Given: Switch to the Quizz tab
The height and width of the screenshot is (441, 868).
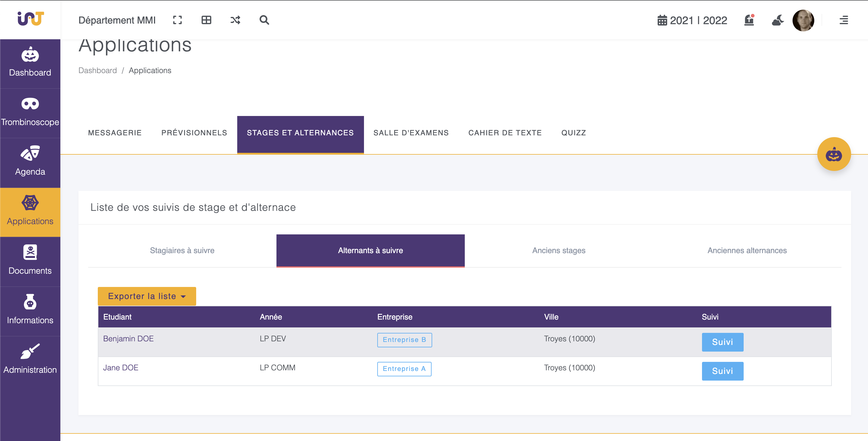Looking at the screenshot, I should coord(573,133).
